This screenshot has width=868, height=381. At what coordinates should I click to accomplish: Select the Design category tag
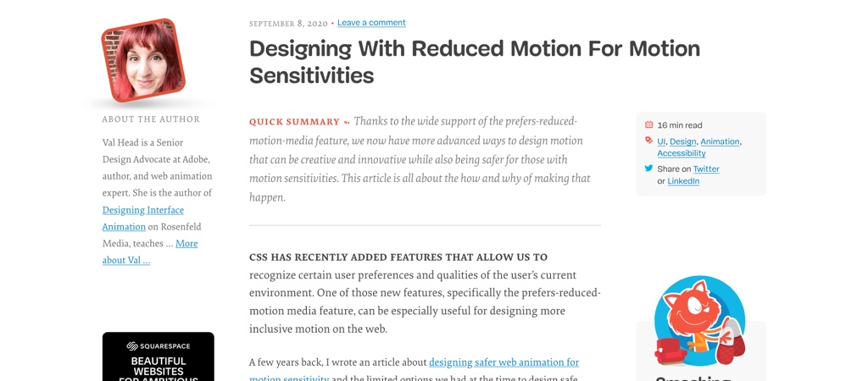[x=682, y=141]
